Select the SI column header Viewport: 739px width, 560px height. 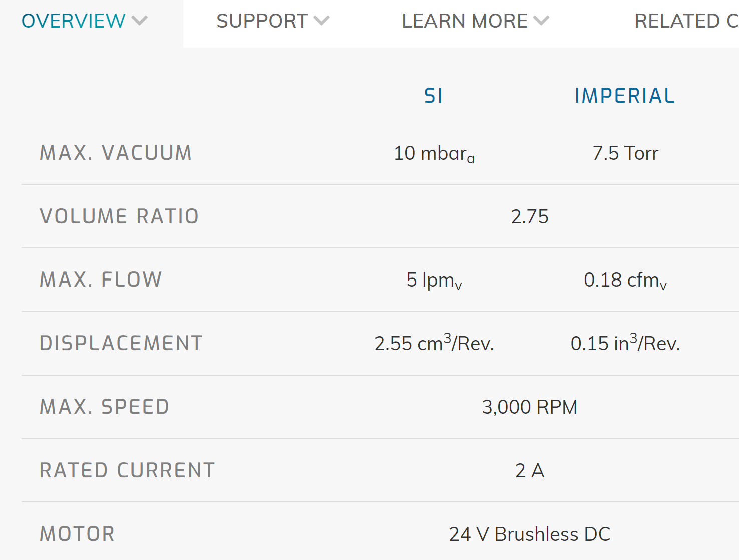click(434, 96)
